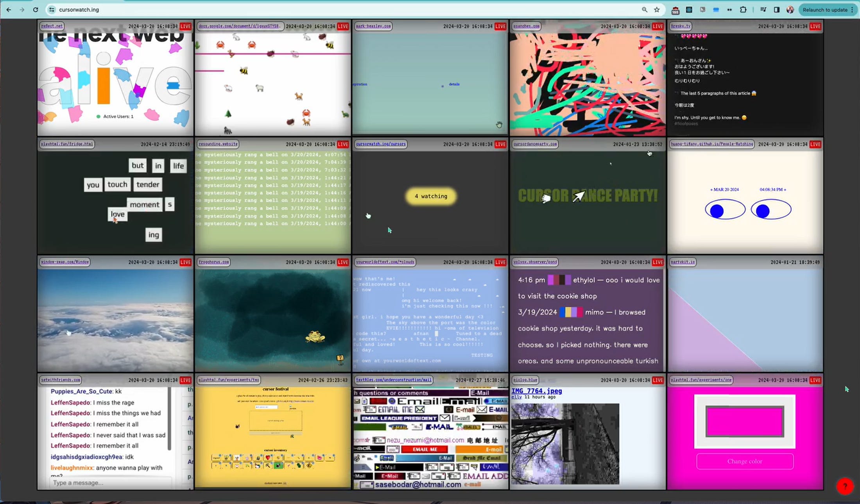
Task: Open the Extensions puzzle-piece icon
Action: (x=743, y=10)
